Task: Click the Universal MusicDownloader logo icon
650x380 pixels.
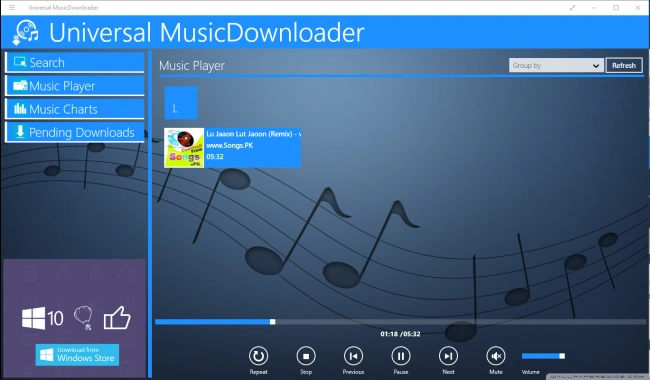Action: (25, 32)
